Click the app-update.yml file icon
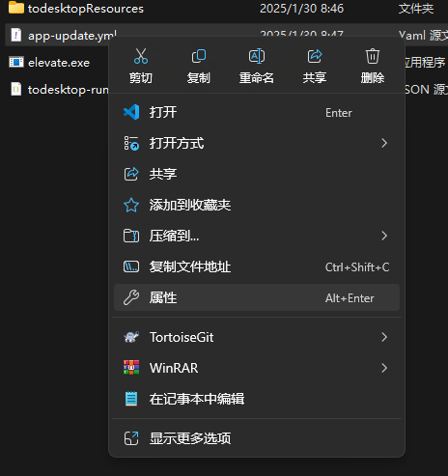 [x=16, y=35]
